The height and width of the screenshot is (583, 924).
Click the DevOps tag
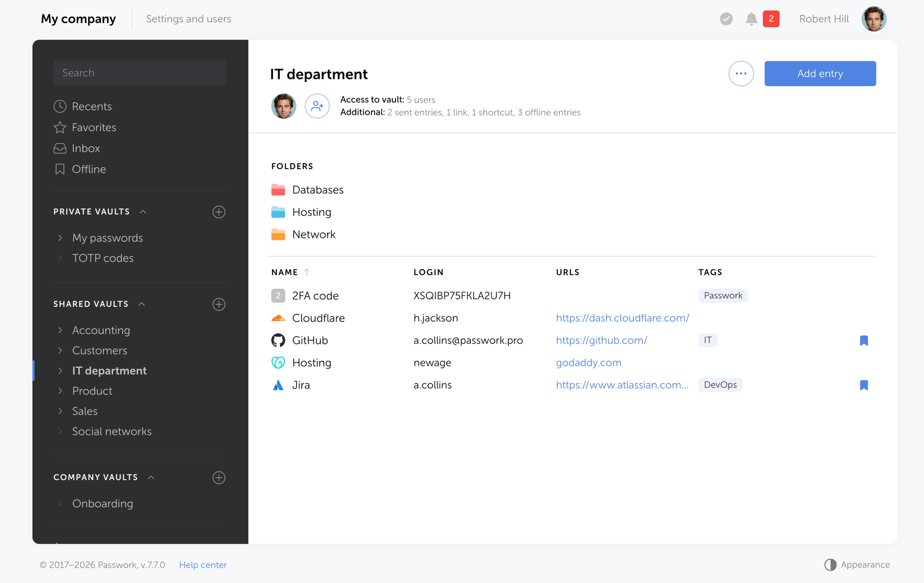[720, 385]
